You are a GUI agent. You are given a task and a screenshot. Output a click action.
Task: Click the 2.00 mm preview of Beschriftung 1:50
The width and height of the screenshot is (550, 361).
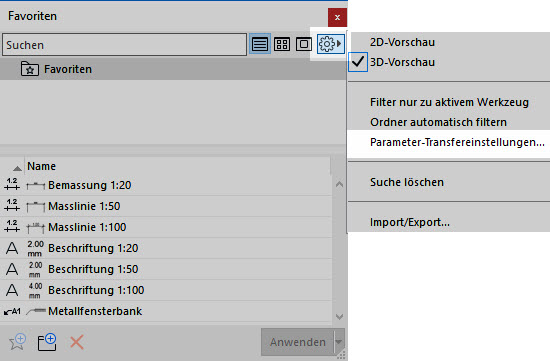pos(35,269)
